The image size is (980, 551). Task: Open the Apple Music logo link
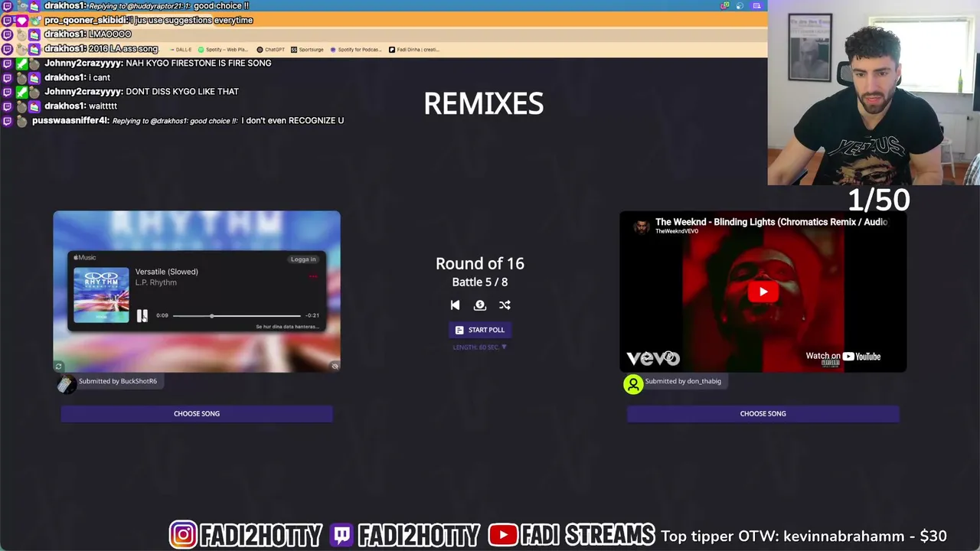(x=85, y=258)
